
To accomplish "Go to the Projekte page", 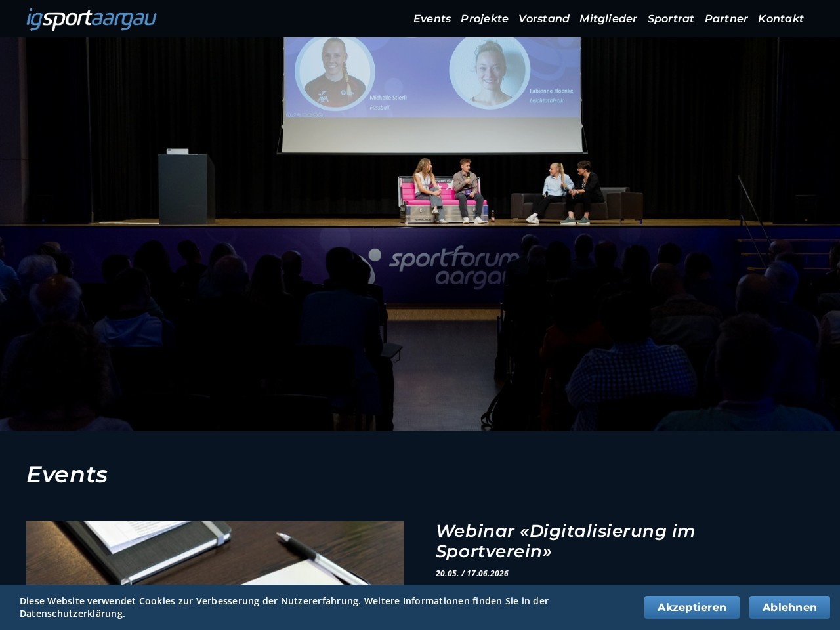I will pyautogui.click(x=484, y=19).
